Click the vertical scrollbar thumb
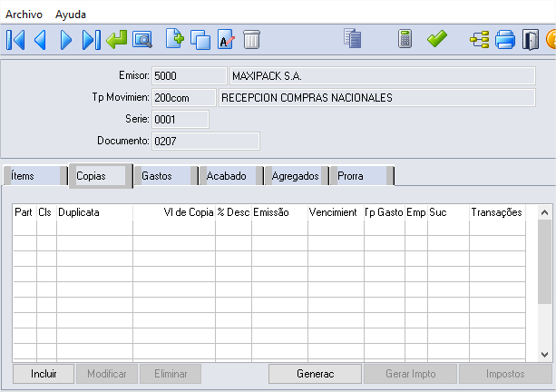Viewport: 556px width, 392px height. point(544,262)
